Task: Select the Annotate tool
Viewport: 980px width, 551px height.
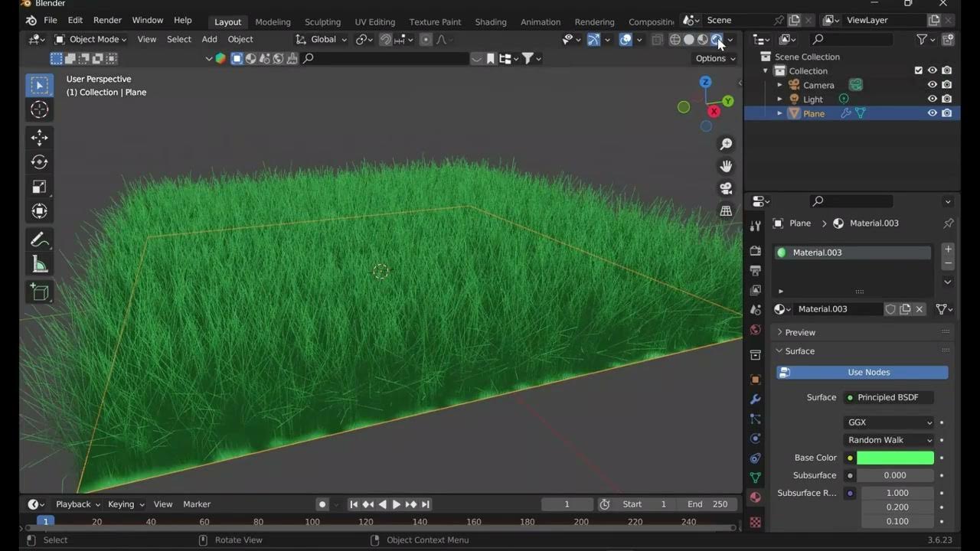Action: [40, 240]
